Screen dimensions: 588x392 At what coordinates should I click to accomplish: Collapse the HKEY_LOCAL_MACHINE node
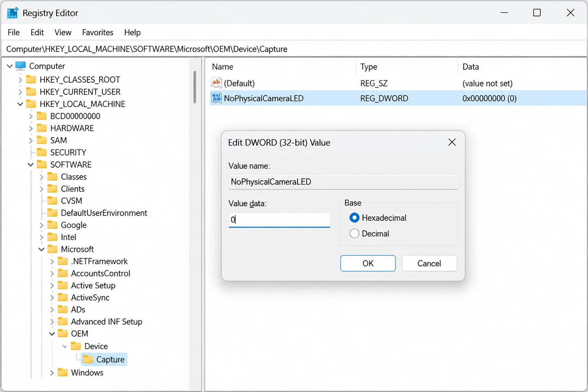coord(20,104)
